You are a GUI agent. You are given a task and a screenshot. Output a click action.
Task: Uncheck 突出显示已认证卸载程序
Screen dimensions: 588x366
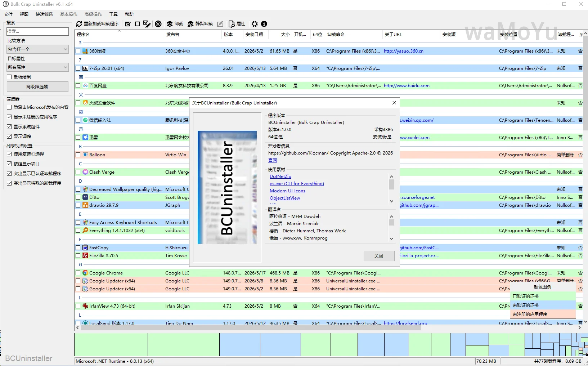click(9, 174)
